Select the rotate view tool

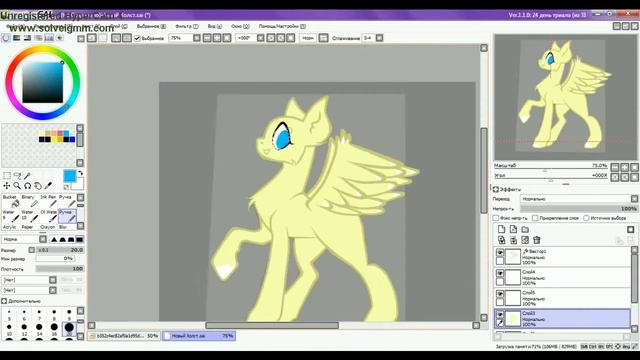click(x=27, y=186)
